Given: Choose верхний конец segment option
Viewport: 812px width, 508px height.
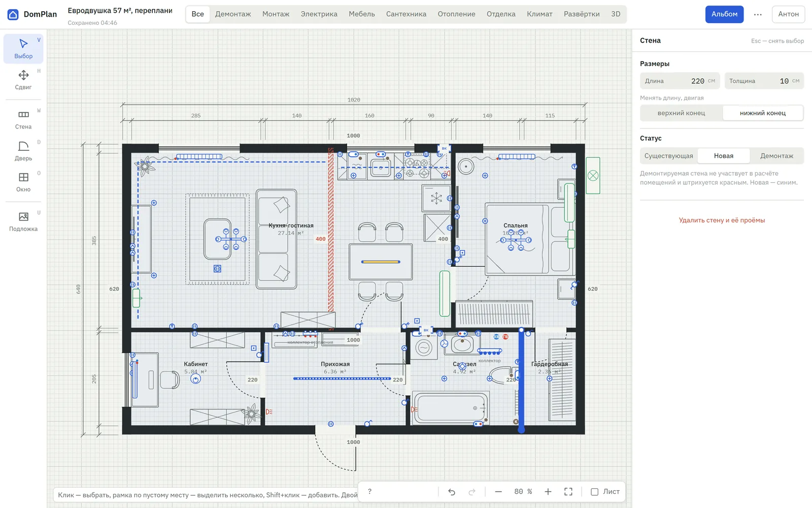Looking at the screenshot, I should 681,113.
